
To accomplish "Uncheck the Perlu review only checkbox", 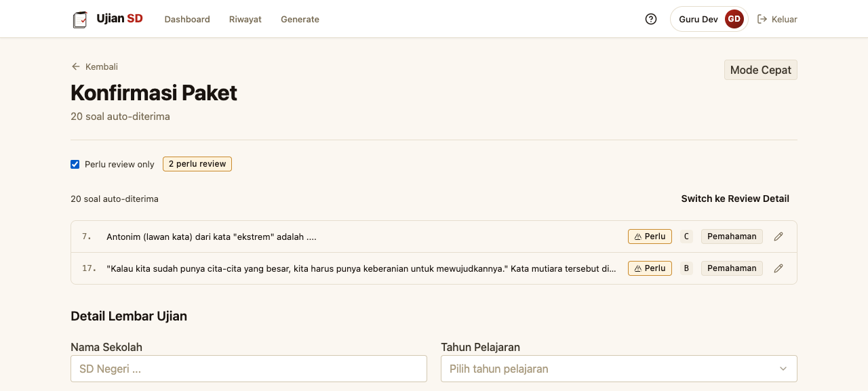I will [x=75, y=164].
